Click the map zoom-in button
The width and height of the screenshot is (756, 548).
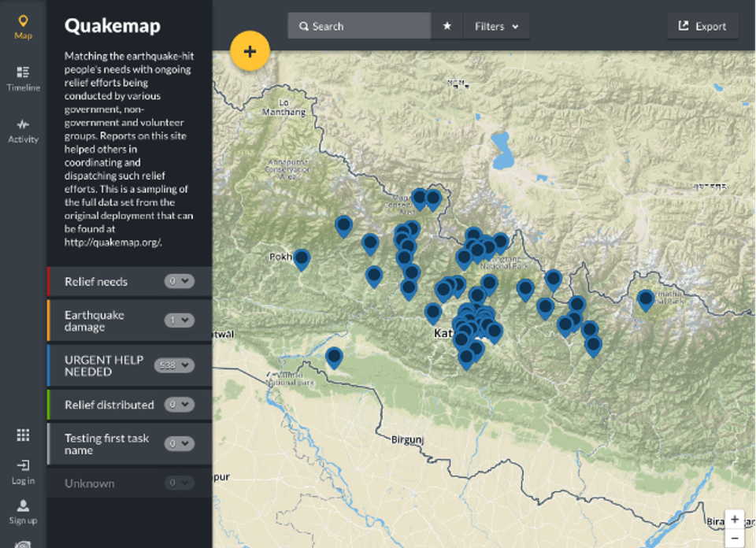coord(734,517)
